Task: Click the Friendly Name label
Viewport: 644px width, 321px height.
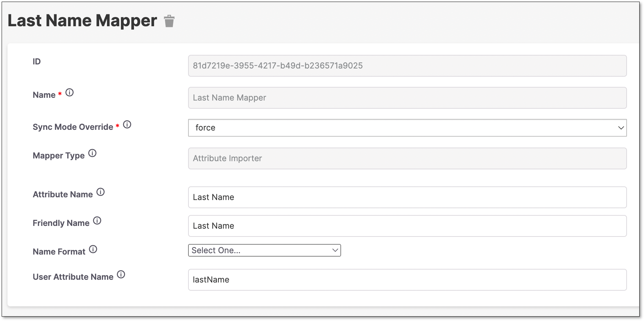Action: pyautogui.click(x=61, y=223)
